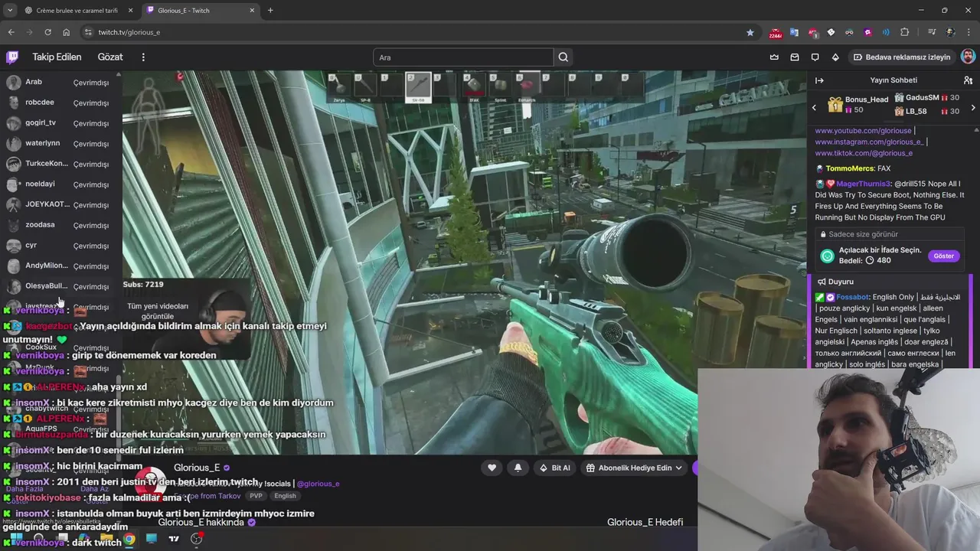Toggle the heart follow button
Image resolution: width=980 pixels, height=551 pixels.
pyautogui.click(x=492, y=468)
